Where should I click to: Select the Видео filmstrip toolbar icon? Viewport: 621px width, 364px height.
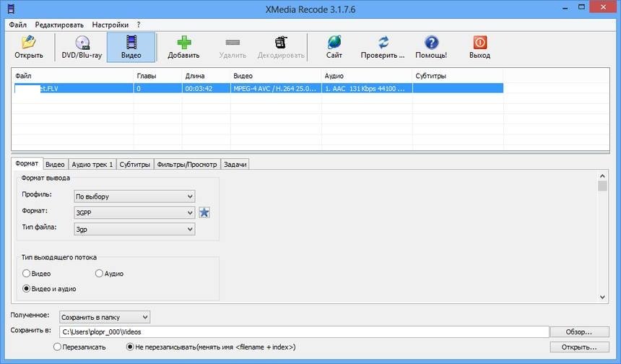coord(131,43)
